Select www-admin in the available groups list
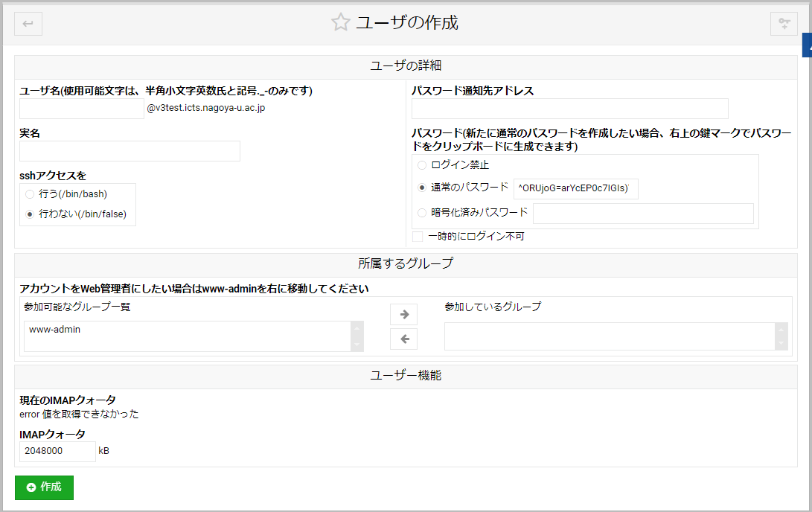This screenshot has width=812, height=512. click(x=55, y=330)
